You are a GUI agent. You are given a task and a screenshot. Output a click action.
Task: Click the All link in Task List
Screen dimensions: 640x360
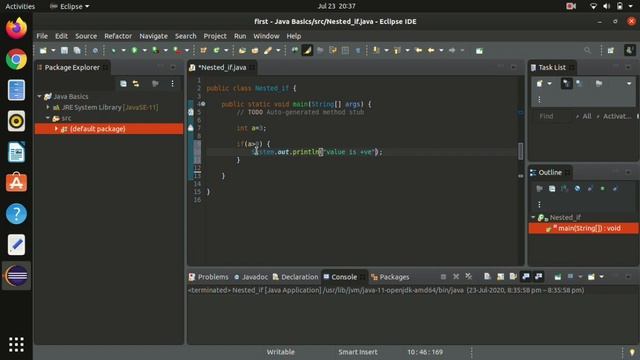click(587, 116)
